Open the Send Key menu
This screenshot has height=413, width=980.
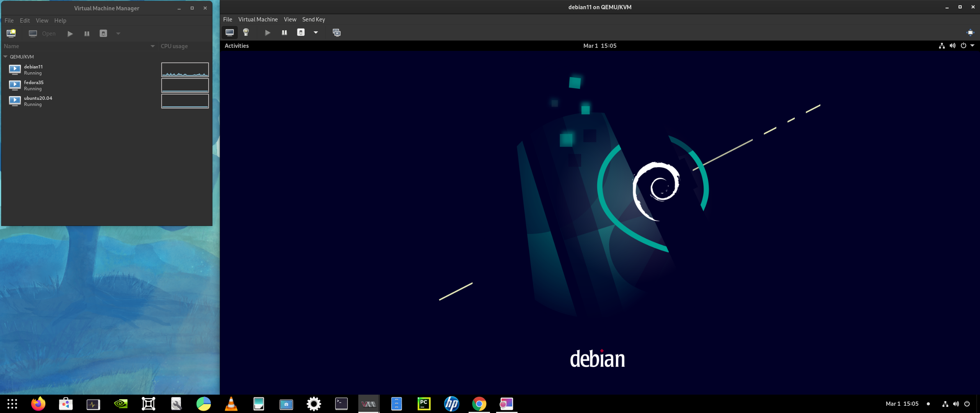point(314,20)
